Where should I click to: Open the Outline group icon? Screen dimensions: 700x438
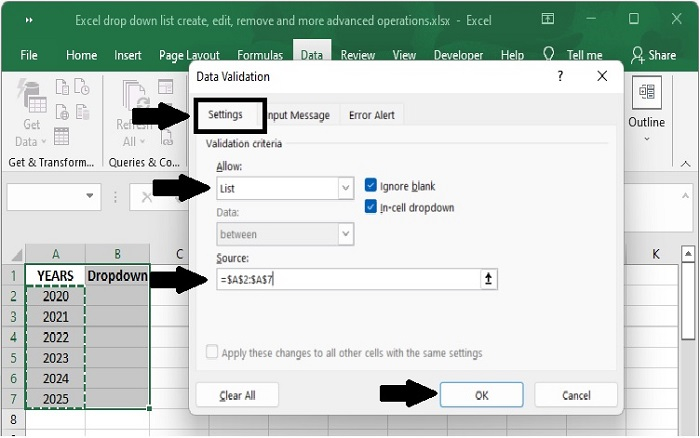[x=646, y=92]
